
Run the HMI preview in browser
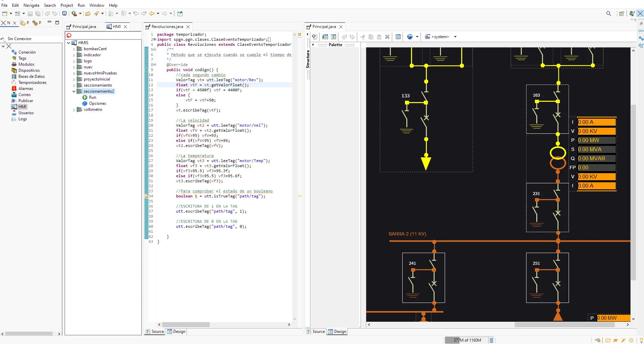(x=326, y=37)
